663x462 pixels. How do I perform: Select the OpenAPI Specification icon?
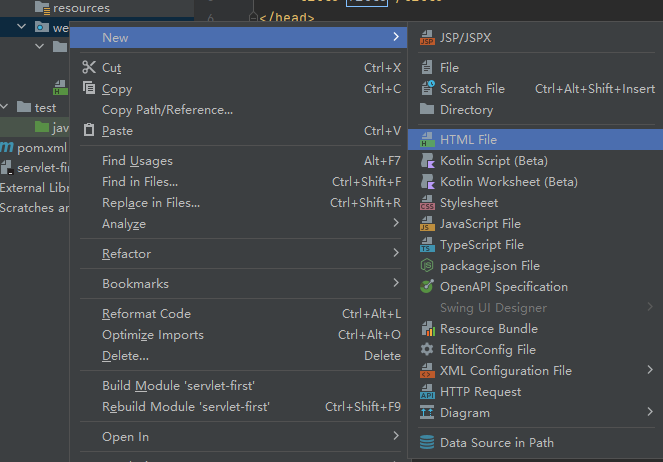(x=427, y=287)
